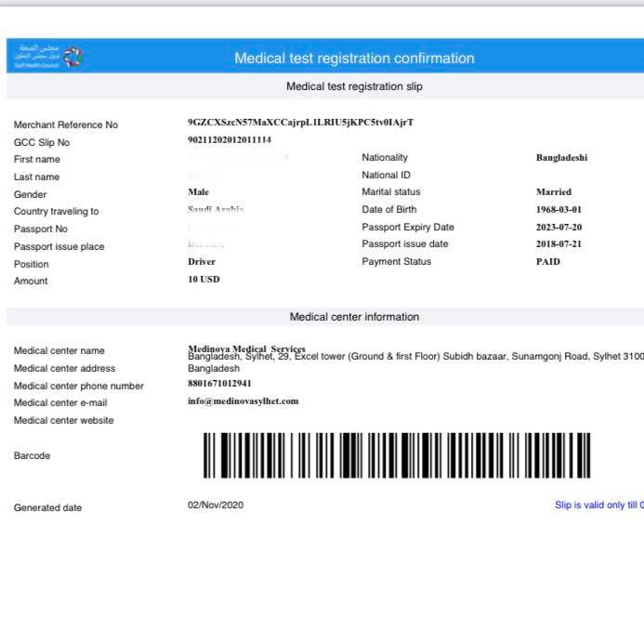Viewport: 644px width, 644px height.
Task: Click the Bangladeshi nationality value
Action: [x=562, y=158]
